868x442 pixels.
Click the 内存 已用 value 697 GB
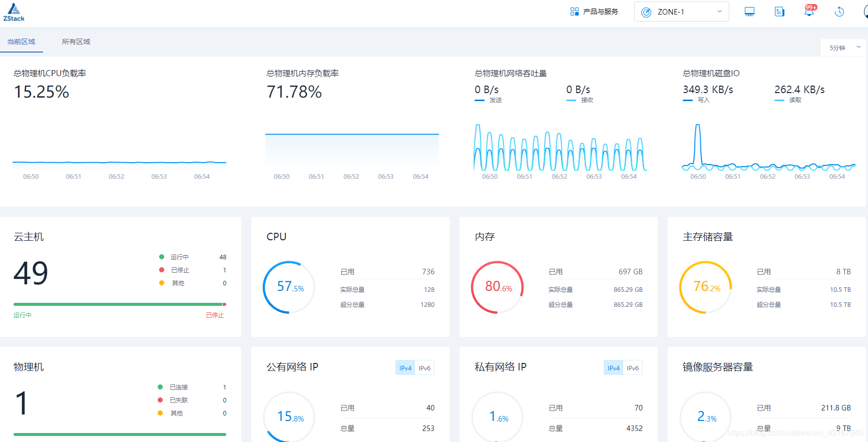(631, 272)
